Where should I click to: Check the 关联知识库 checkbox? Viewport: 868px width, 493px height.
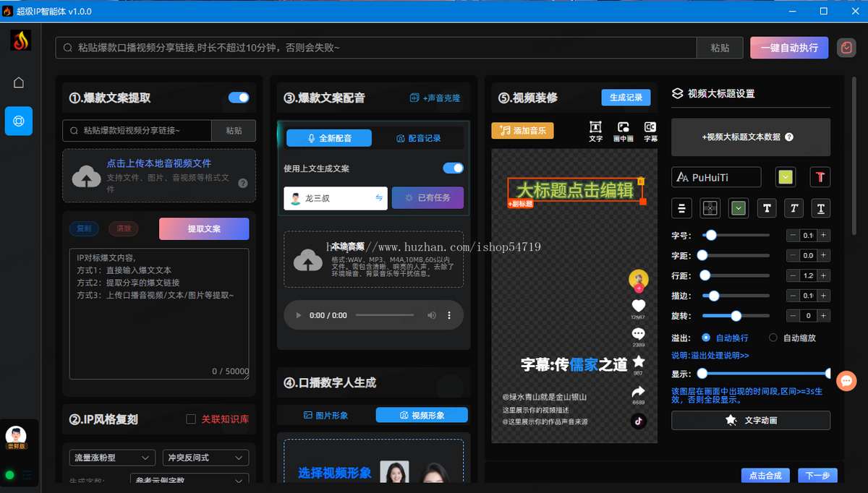click(x=191, y=419)
